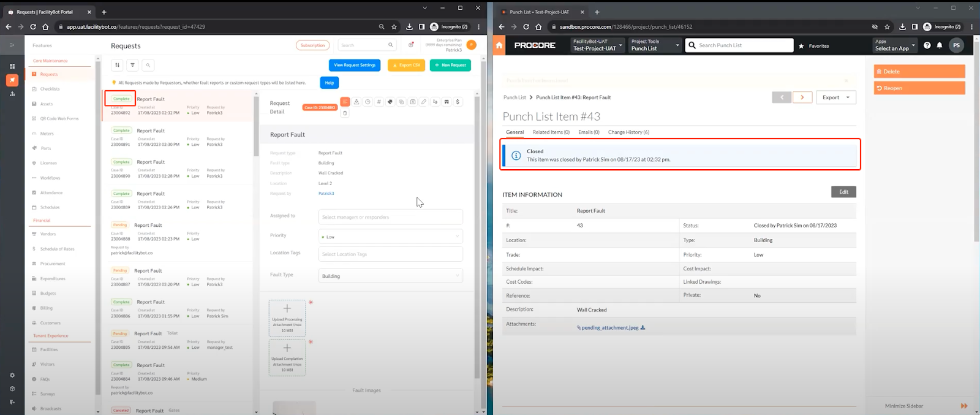
Task: Open the Priority Low dropdown
Action: click(391, 237)
